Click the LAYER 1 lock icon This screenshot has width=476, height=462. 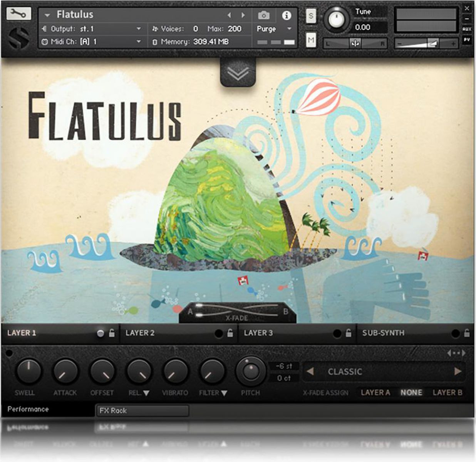tap(112, 333)
